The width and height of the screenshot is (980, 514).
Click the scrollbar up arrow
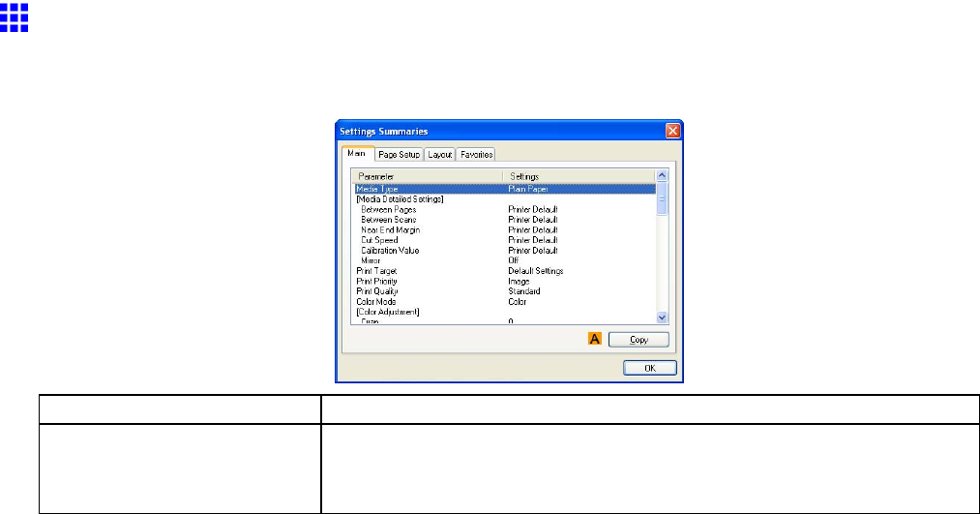662,176
